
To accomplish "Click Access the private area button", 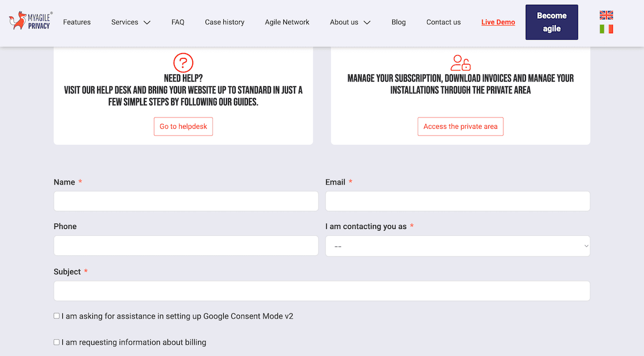I will [460, 127].
